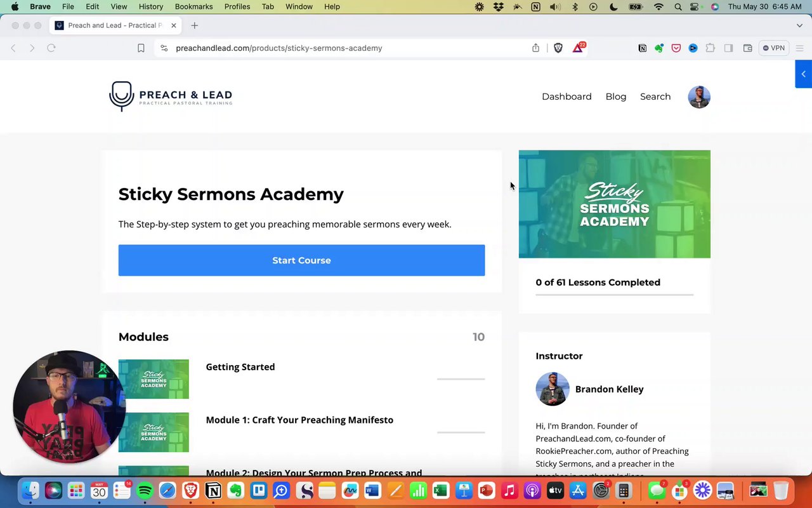Open Finder from the Dock
The height and width of the screenshot is (508, 812).
click(x=30, y=491)
